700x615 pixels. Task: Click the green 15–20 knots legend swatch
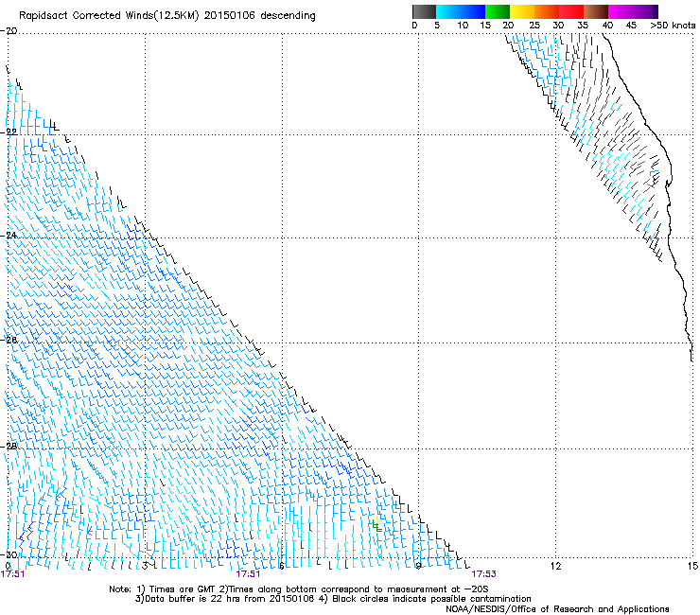[498, 11]
